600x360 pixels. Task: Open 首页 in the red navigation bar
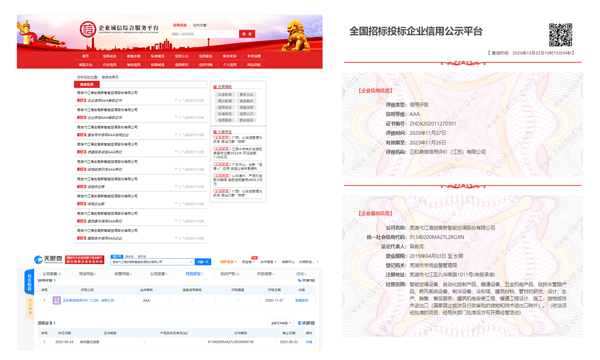(x=86, y=56)
